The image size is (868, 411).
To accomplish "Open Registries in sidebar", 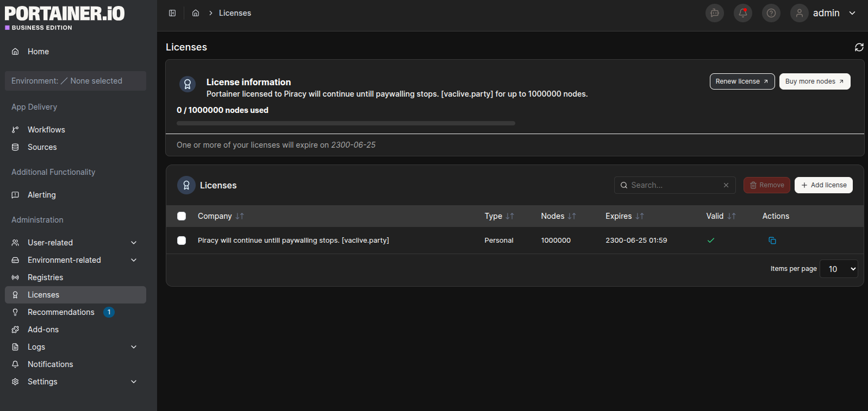I will [76, 277].
